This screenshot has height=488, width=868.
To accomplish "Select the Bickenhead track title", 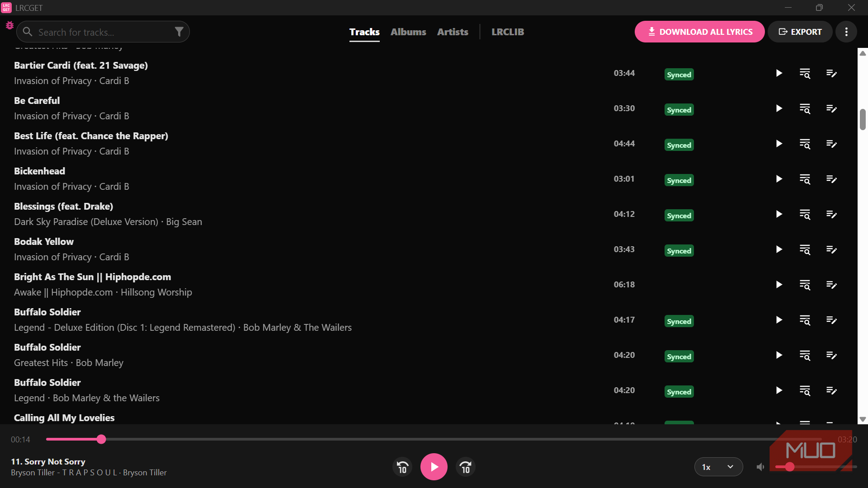I will click(39, 171).
